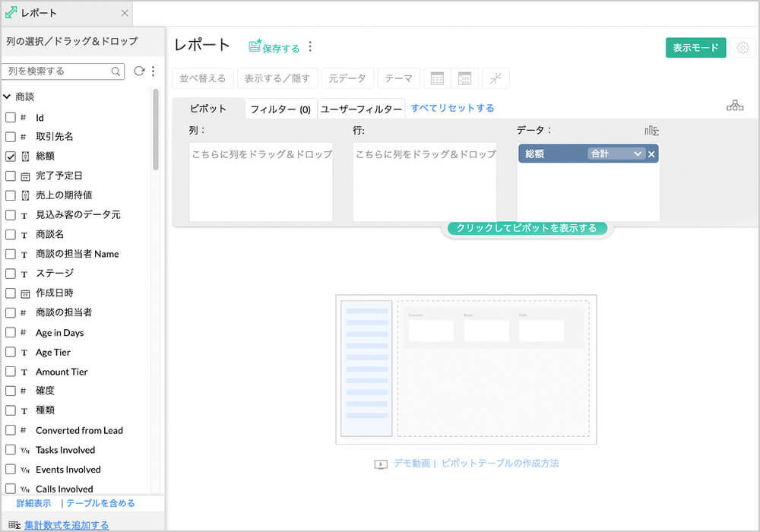Screen dimensions: 760x532
Task: Collapse the 商談 table group
Action: [x=7, y=97]
